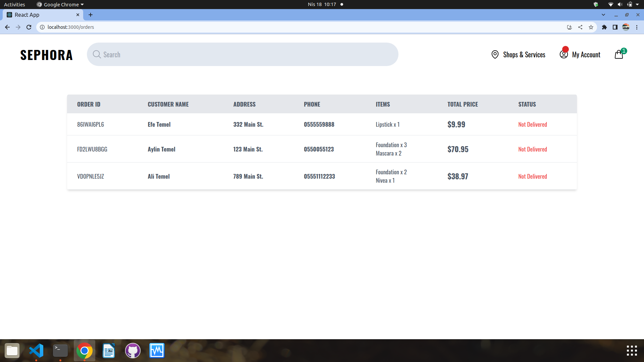Open the Google Chrome dropdown in top bar
The height and width of the screenshot is (362, 644).
point(60,4)
